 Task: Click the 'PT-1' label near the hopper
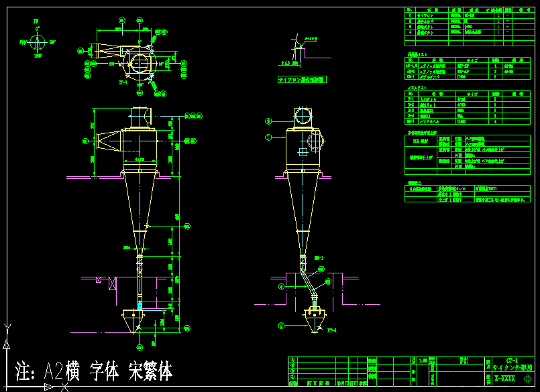click(x=331, y=330)
